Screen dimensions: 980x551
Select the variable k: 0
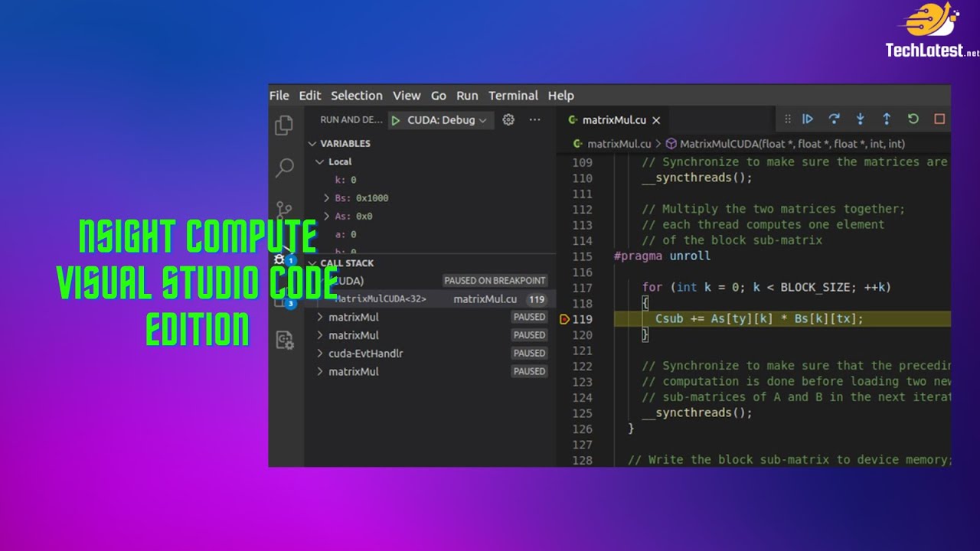(345, 180)
